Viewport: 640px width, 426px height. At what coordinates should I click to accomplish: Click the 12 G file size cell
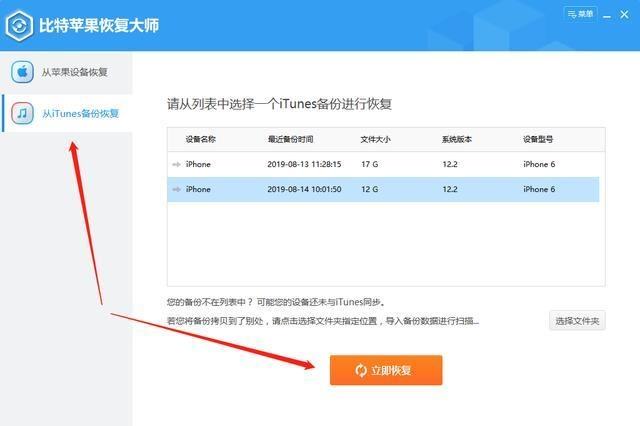pyautogui.click(x=369, y=189)
